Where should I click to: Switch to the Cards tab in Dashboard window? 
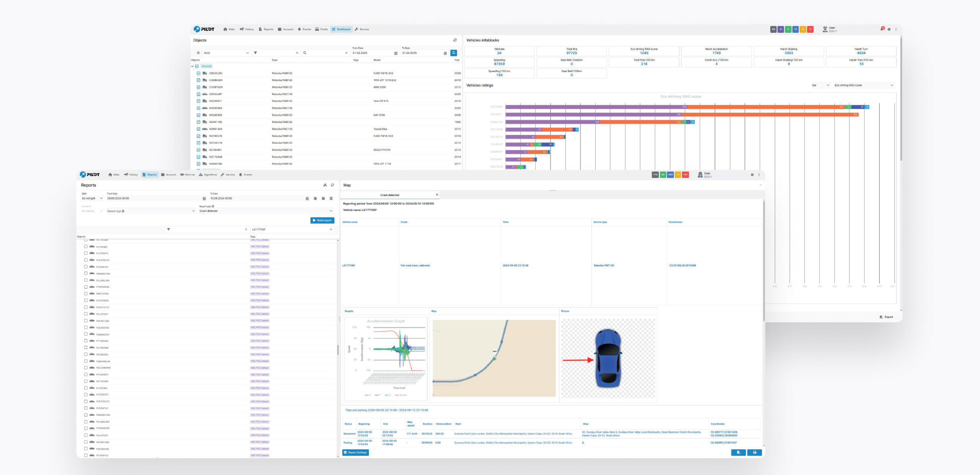(x=322, y=29)
